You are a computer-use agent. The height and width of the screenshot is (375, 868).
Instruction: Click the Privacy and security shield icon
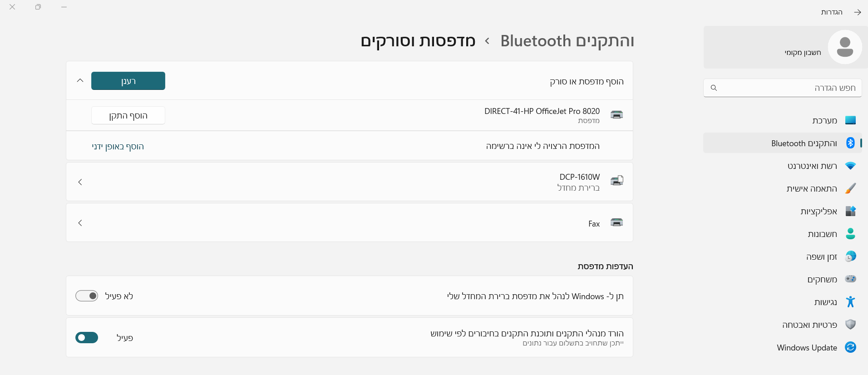coord(850,325)
